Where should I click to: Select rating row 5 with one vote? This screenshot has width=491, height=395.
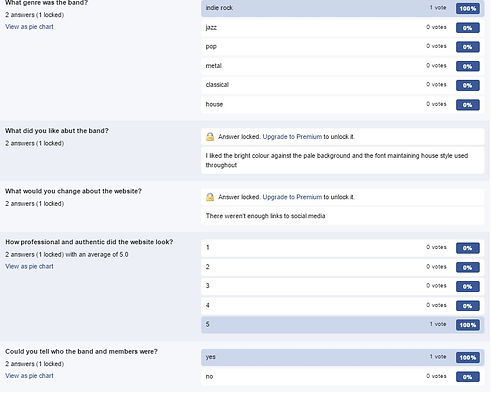tap(342, 325)
